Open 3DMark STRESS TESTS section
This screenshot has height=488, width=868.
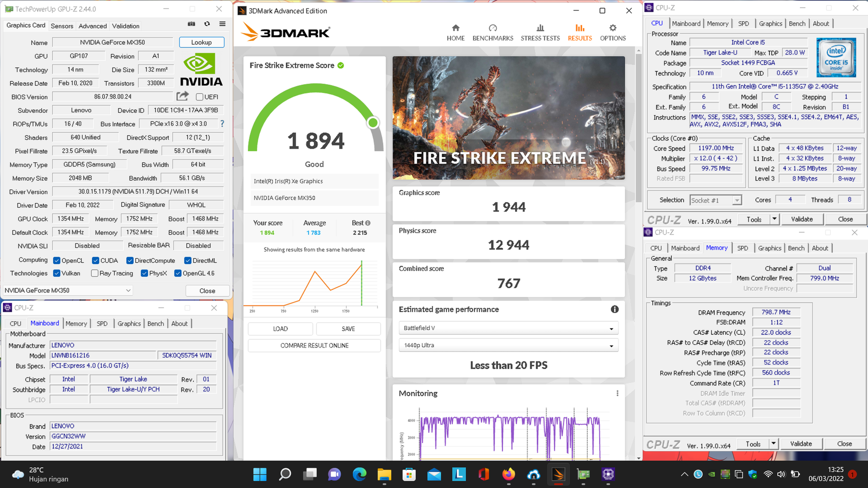[540, 33]
